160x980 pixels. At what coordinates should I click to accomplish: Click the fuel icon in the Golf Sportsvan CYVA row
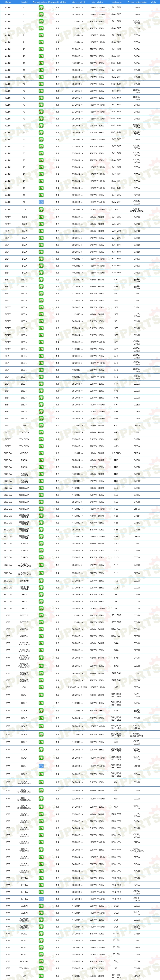[41, 790]
